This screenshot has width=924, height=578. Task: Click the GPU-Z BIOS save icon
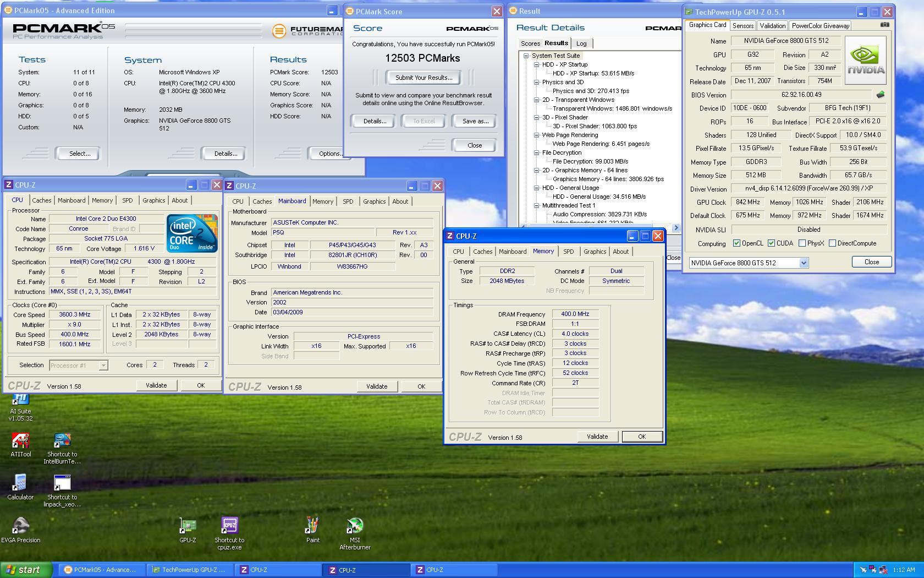pyautogui.click(x=881, y=95)
